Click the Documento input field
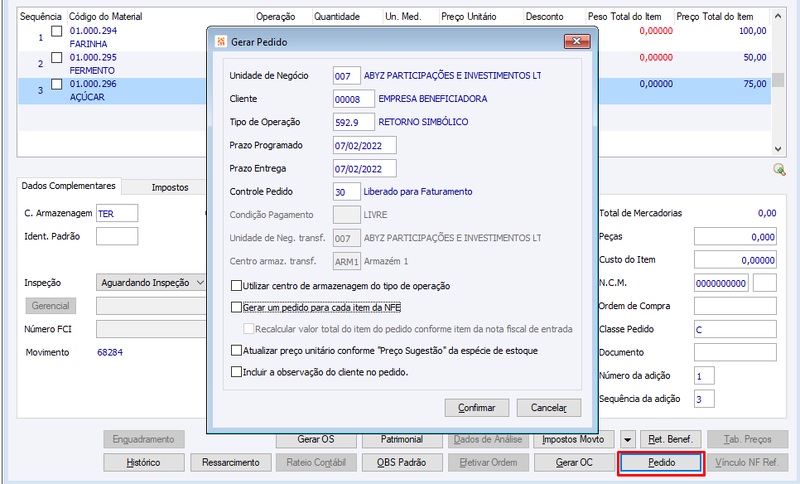800x484 pixels. point(735,352)
